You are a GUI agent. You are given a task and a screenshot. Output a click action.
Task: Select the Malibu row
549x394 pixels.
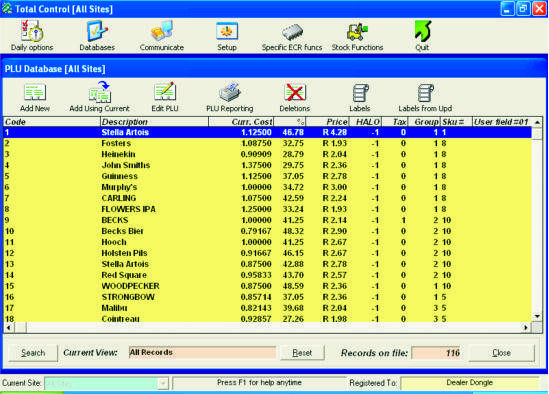click(267, 308)
